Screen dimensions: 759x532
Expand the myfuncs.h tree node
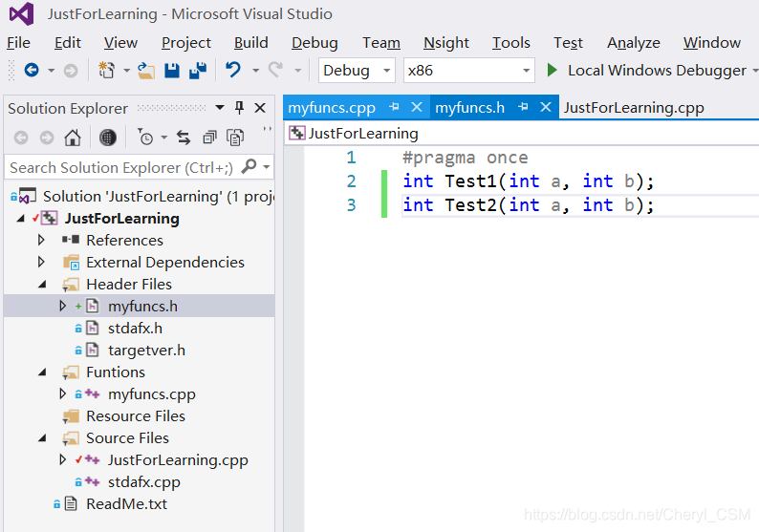click(62, 306)
